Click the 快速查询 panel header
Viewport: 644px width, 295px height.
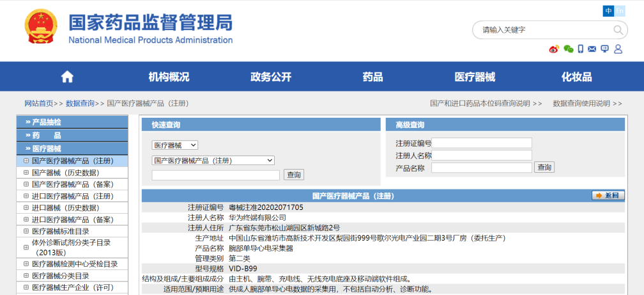tap(261, 125)
